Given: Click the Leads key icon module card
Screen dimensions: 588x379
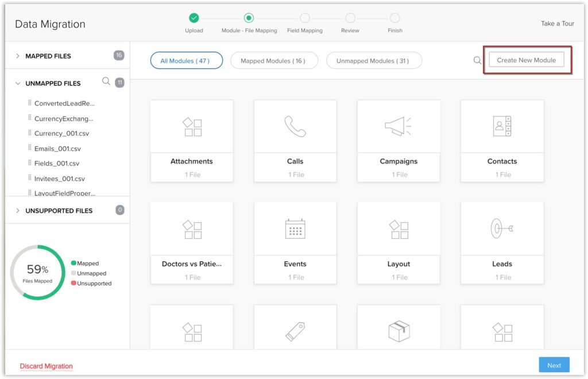Looking at the screenshot, I should tap(502, 228).
